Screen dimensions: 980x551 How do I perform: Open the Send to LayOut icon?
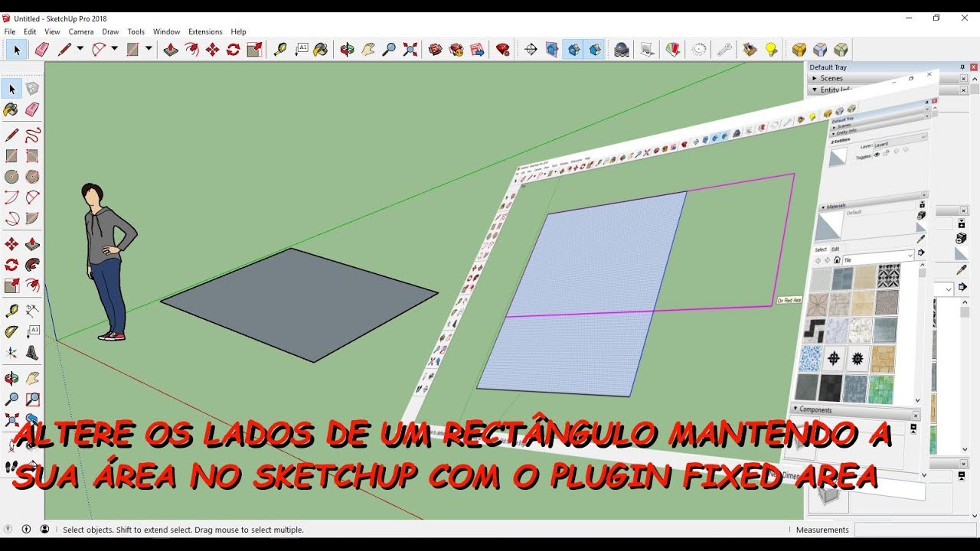pos(477,50)
